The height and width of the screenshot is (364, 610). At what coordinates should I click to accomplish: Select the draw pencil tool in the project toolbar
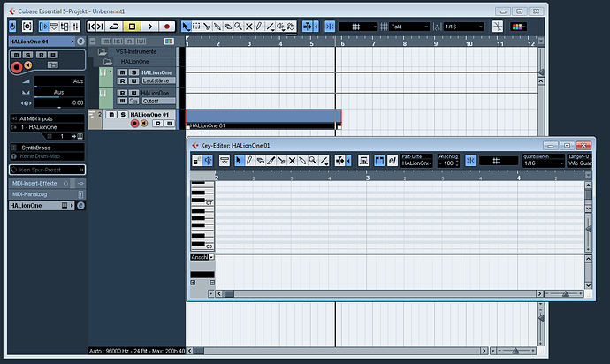(259, 27)
